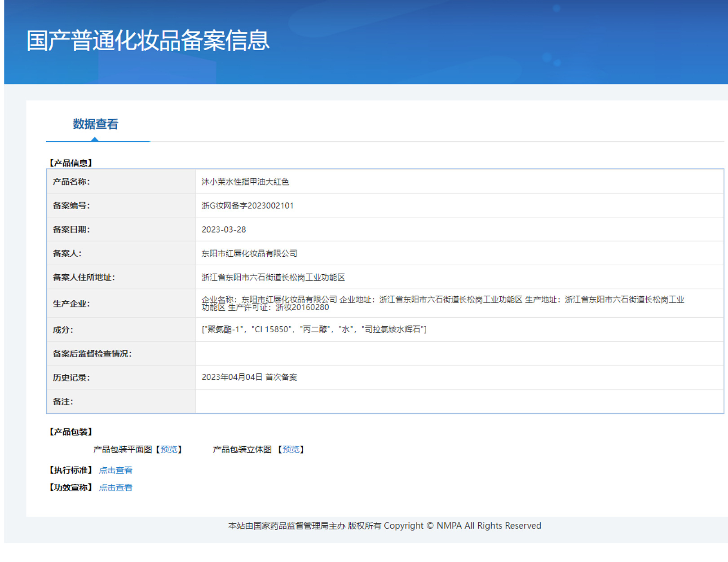Viewport: 728px width, 562px height.
Task: Click the 备案人住所地址 address value
Action: point(273,277)
